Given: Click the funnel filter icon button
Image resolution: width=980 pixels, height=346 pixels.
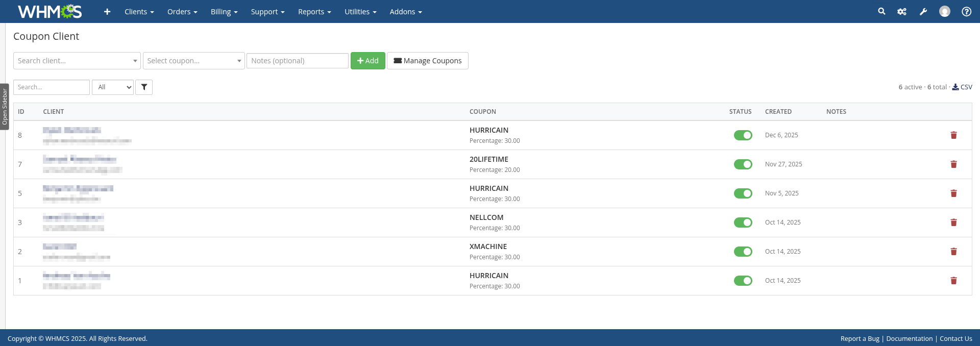Looking at the screenshot, I should point(144,87).
